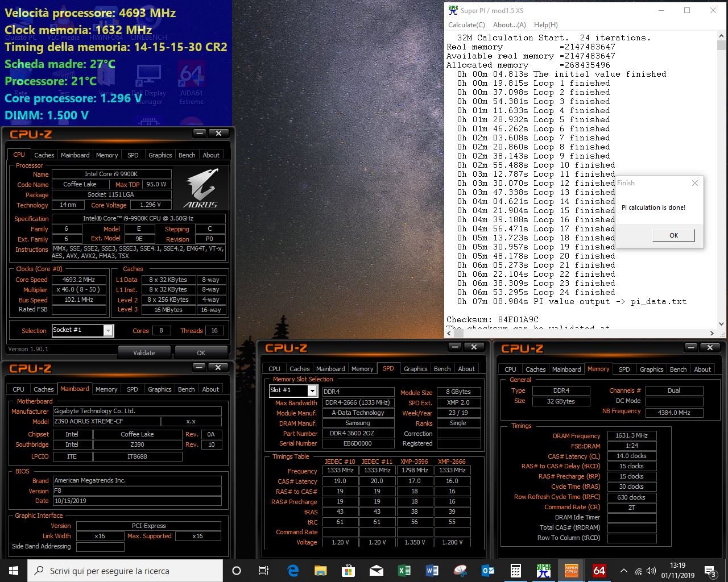Click the Dell Display Manager desktop icon
This screenshot has width=728, height=582.
pos(149,84)
